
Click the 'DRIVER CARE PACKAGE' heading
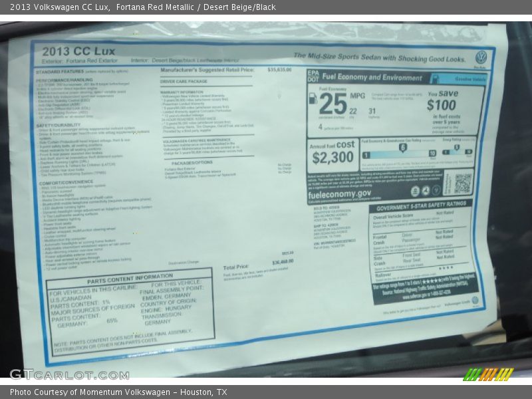coord(184,81)
